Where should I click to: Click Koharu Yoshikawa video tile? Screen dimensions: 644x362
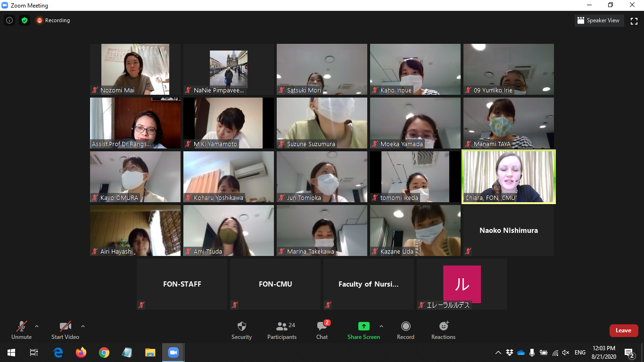tap(229, 177)
